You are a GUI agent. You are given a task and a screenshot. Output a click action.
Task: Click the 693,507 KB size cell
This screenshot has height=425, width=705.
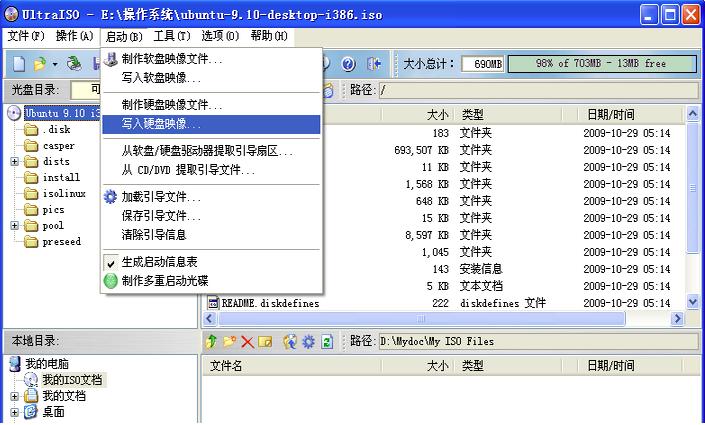click(x=421, y=150)
